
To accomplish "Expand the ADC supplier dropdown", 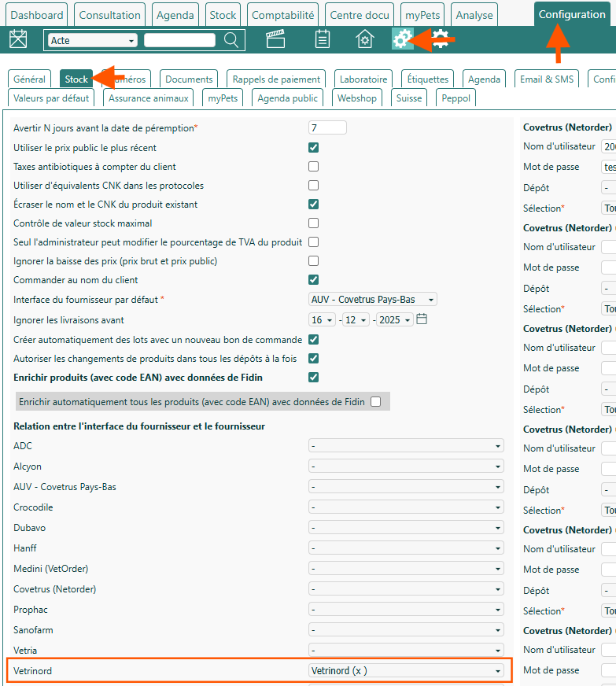I will pos(406,446).
